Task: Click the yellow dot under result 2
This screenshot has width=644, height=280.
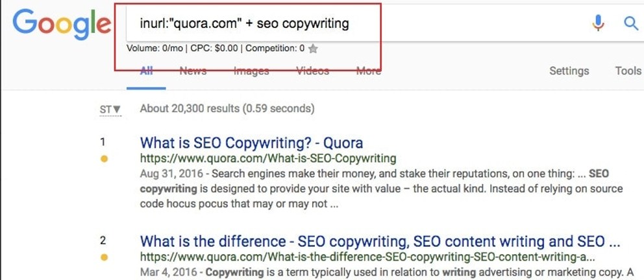Action: (x=104, y=257)
